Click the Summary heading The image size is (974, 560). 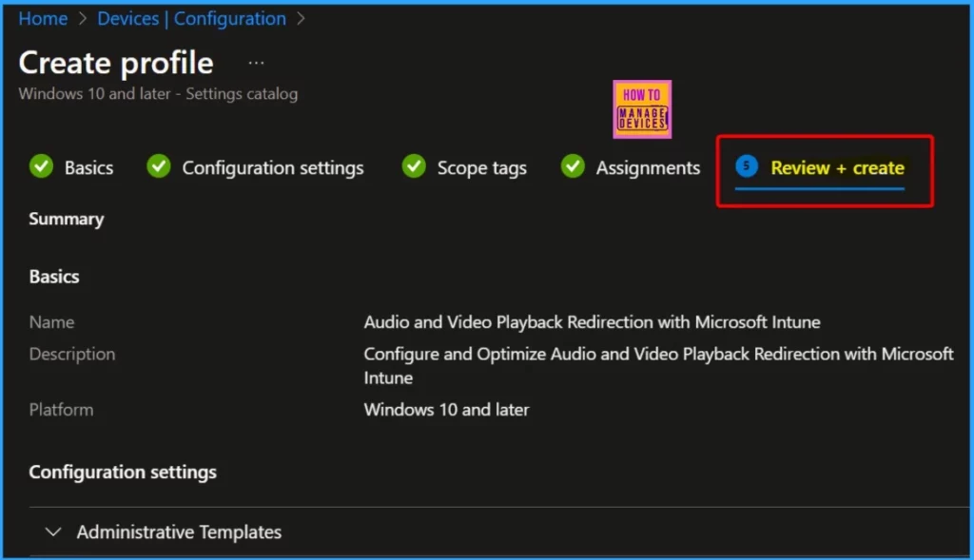[x=67, y=220]
